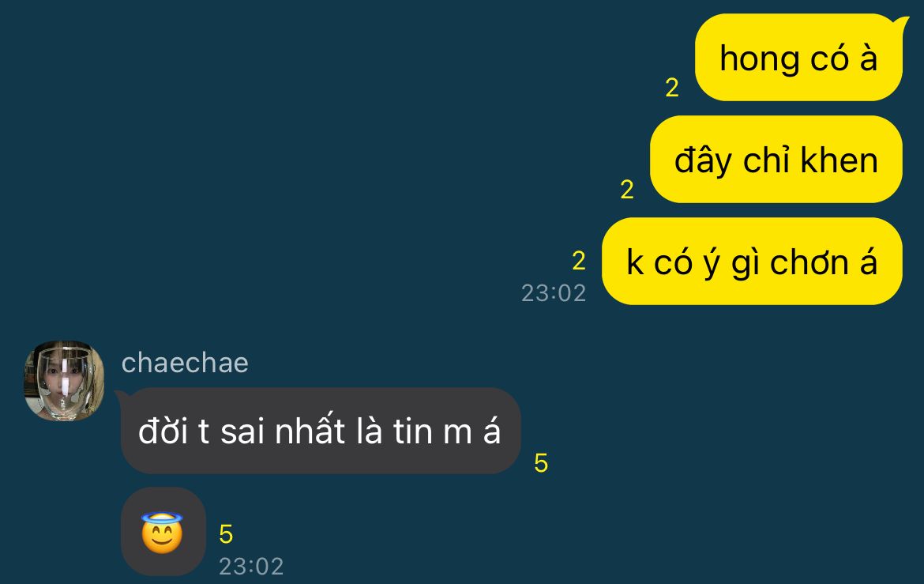Click read count 2 beside 'đây chỉ khen'

(627, 190)
